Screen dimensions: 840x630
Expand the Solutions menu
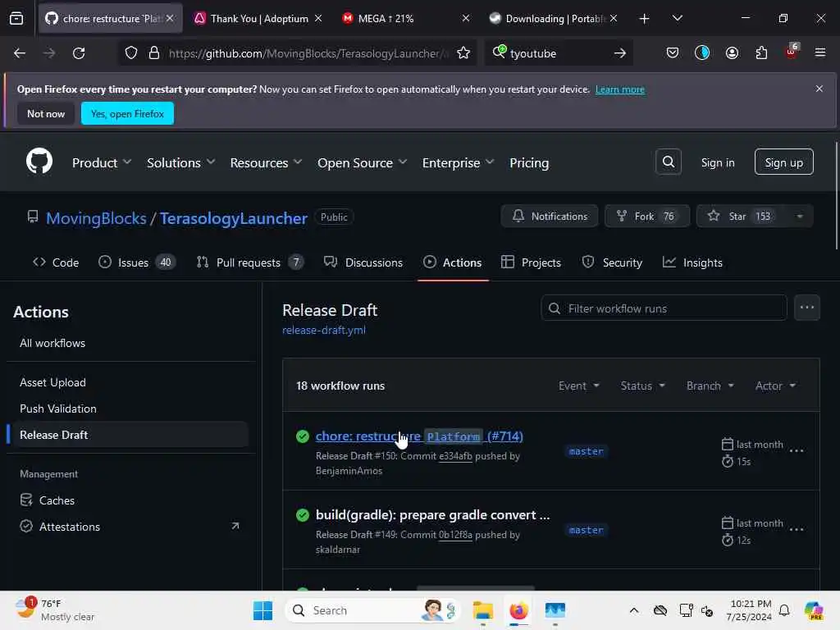coord(181,163)
